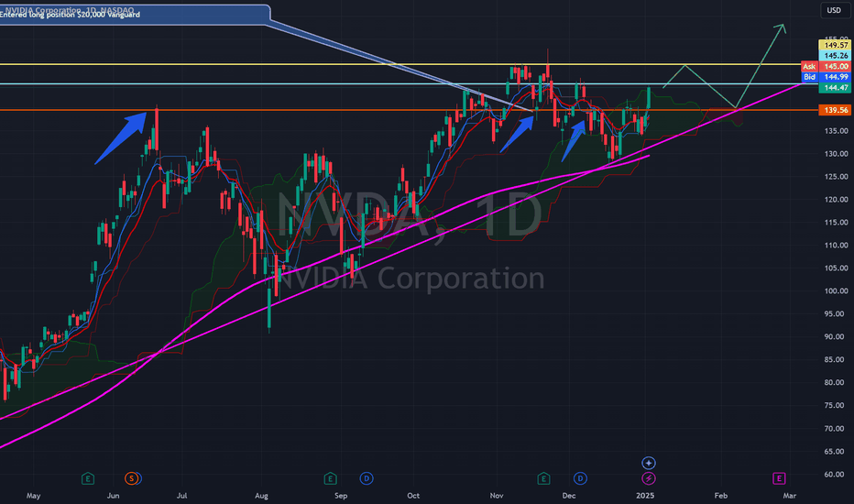Image resolution: width=854 pixels, height=504 pixels.
Task: Click the Sep label on the time axis
Action: tap(340, 496)
